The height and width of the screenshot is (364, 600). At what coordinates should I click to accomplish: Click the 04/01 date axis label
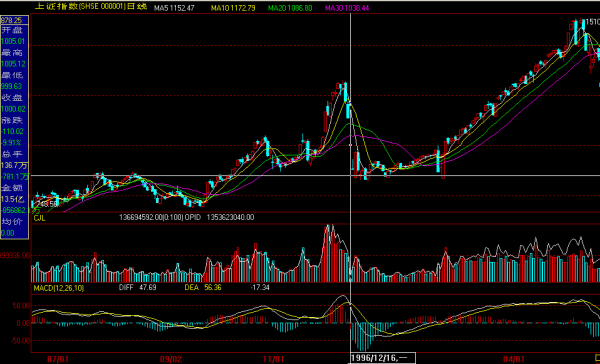(x=514, y=359)
